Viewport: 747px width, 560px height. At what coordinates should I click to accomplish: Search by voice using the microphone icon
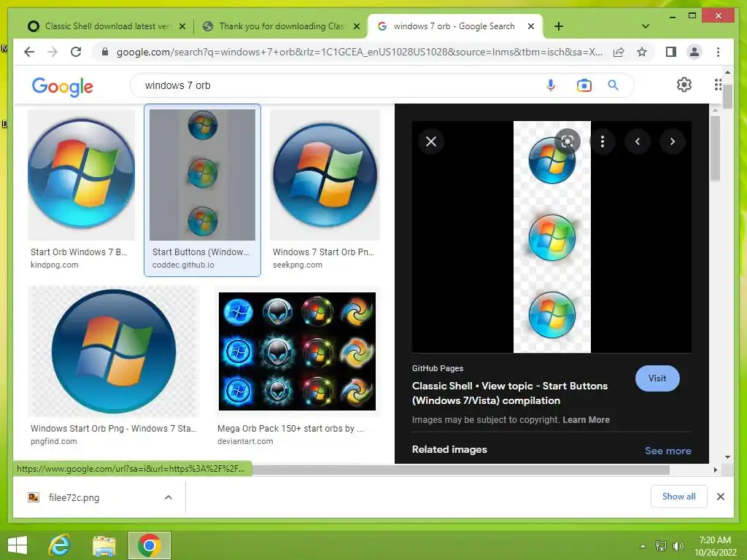tap(551, 85)
